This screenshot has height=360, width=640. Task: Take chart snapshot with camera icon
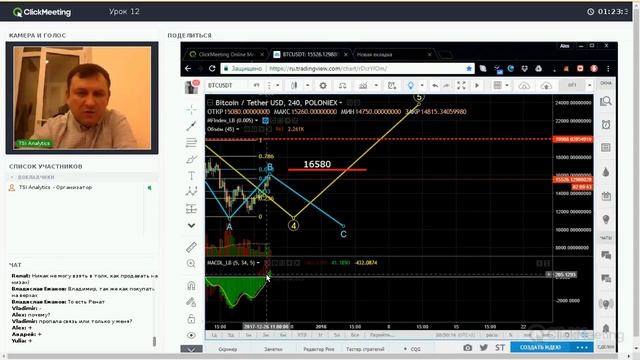(468, 348)
